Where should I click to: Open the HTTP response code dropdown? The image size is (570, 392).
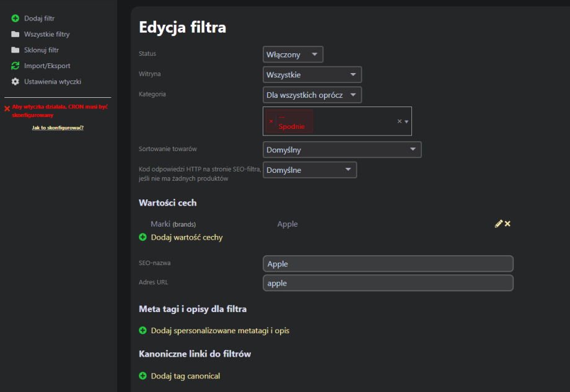[310, 170]
